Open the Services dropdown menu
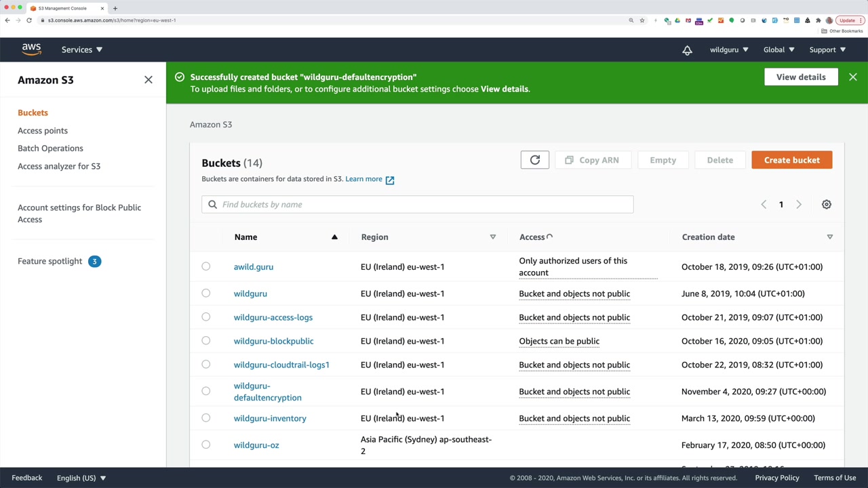 pos(81,49)
